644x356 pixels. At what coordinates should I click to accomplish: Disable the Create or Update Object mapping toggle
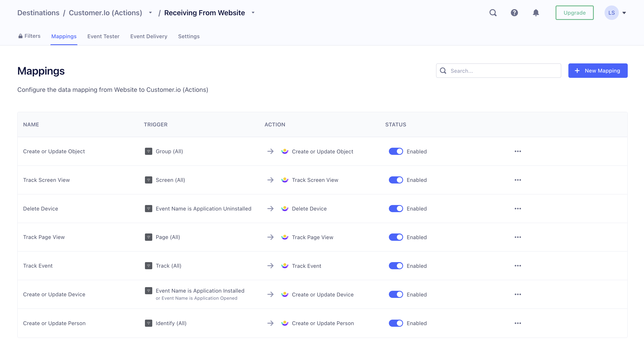(396, 151)
